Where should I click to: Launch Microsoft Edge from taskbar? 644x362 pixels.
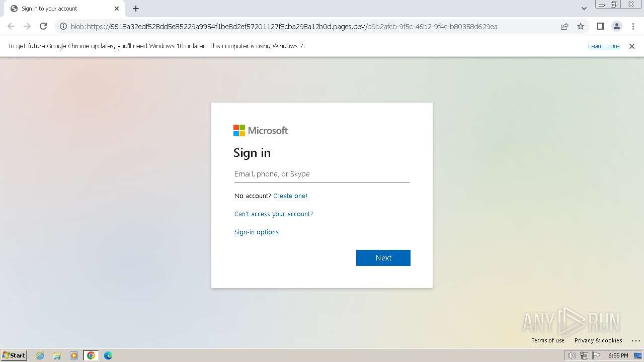click(x=108, y=355)
